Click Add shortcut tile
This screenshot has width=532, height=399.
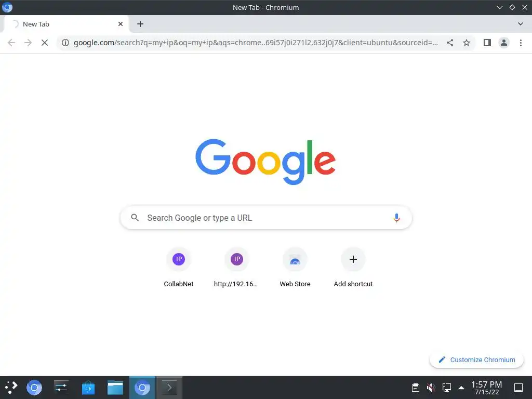tap(353, 268)
